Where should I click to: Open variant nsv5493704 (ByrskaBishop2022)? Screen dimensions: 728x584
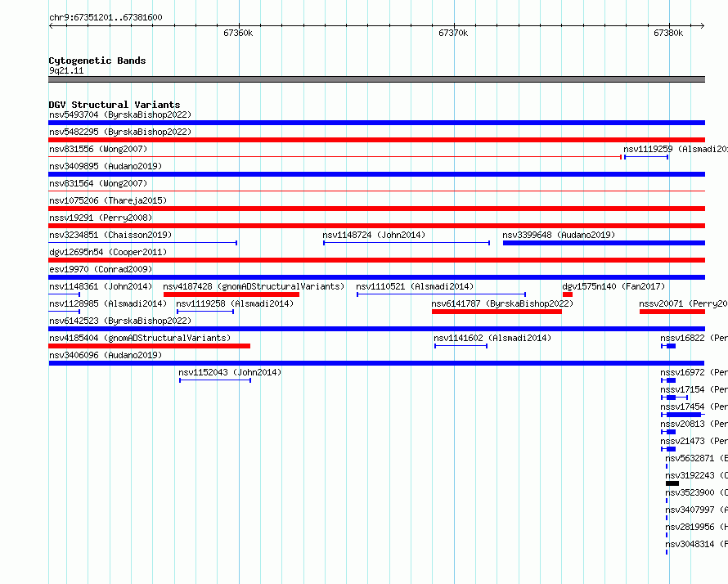[x=120, y=115]
